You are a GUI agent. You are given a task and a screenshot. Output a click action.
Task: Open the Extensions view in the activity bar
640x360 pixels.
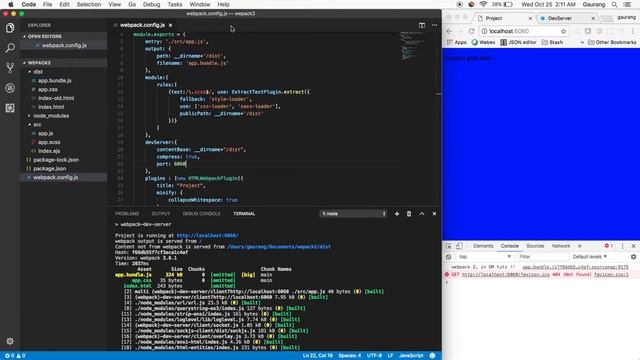10,108
